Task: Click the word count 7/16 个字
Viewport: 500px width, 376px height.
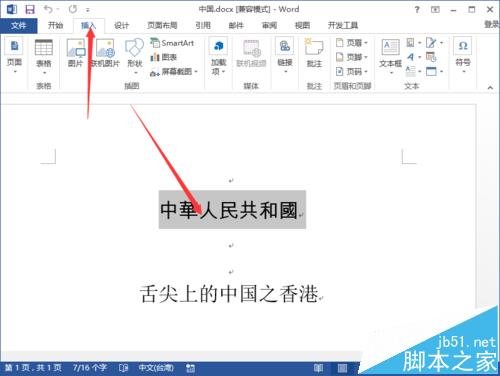Action: click(x=90, y=368)
